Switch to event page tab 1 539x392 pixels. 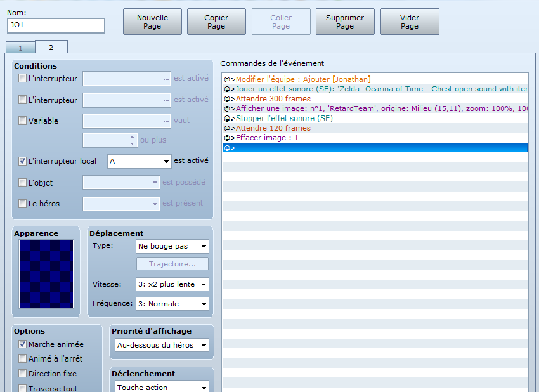(x=20, y=48)
